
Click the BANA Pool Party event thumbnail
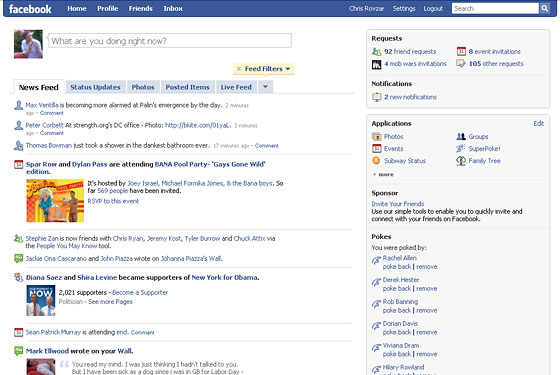point(55,200)
